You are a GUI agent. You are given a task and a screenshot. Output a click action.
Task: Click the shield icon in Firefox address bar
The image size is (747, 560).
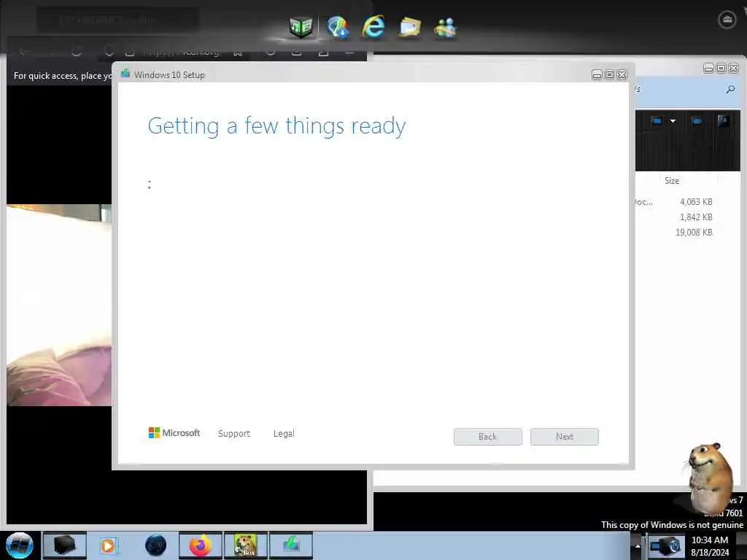[x=109, y=52]
